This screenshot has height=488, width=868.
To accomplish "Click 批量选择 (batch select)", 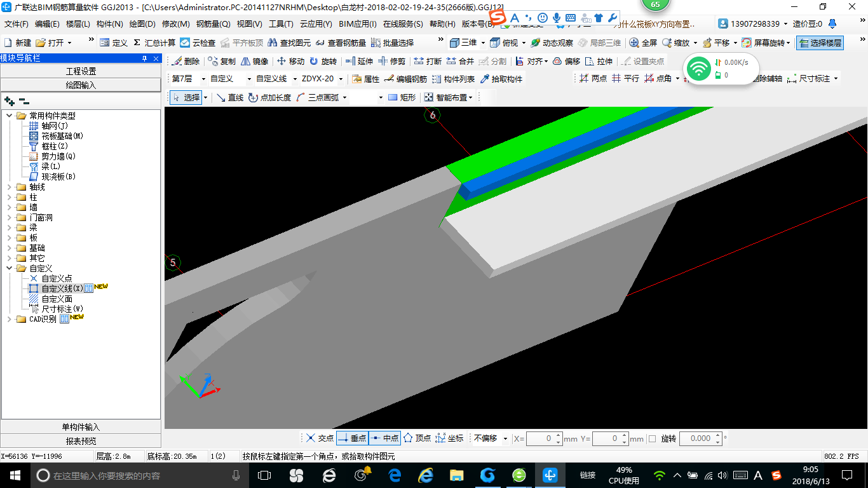I will tap(392, 43).
